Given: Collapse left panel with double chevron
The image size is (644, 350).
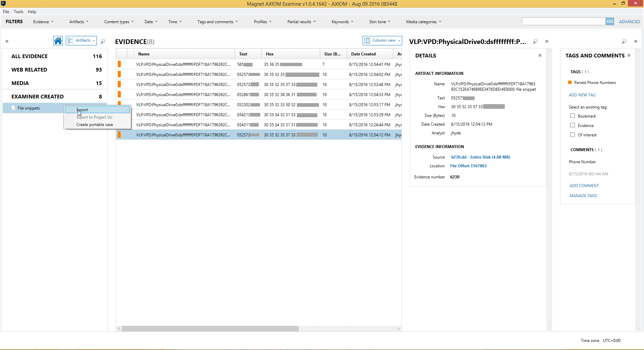Looking at the screenshot, I should click(x=7, y=41).
